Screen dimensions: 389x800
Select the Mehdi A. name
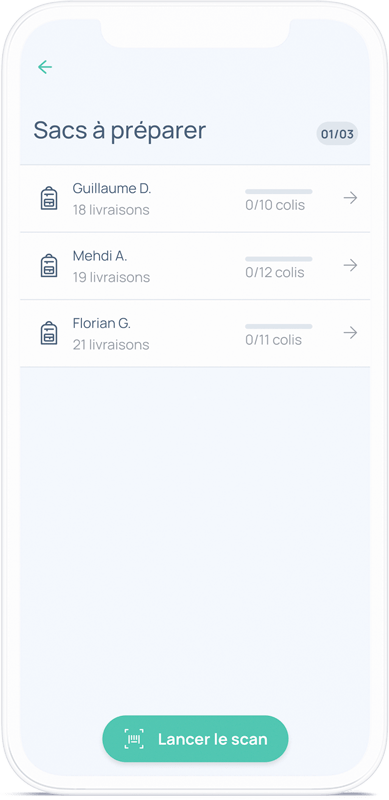pos(100,256)
